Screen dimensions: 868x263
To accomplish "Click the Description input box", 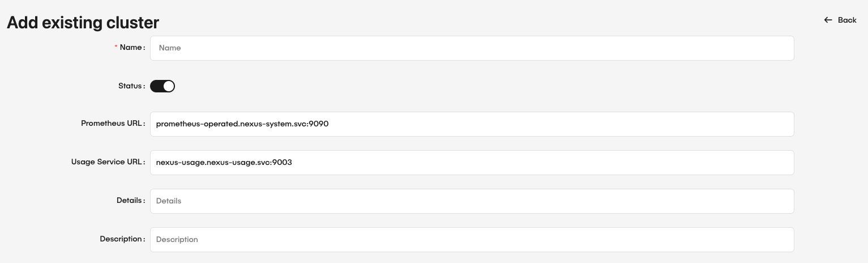I will pyautogui.click(x=471, y=240).
